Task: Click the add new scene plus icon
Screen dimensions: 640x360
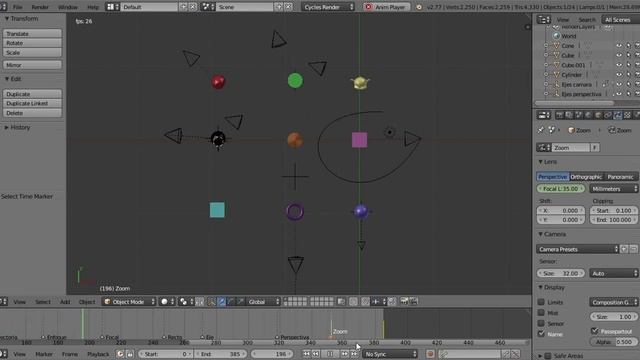Action: pyautogui.click(x=278, y=7)
